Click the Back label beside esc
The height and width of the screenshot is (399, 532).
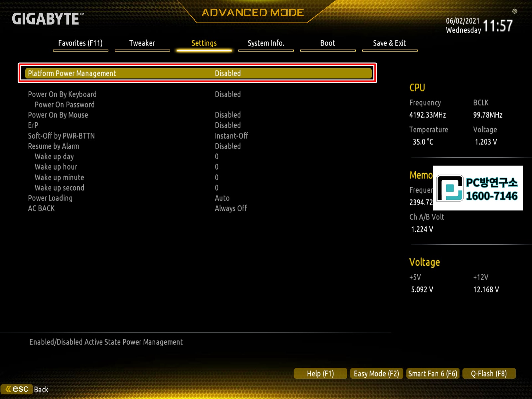tap(41, 390)
